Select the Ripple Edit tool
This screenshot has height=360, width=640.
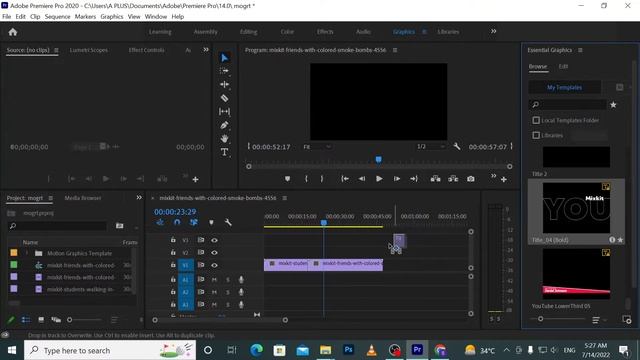click(224, 84)
